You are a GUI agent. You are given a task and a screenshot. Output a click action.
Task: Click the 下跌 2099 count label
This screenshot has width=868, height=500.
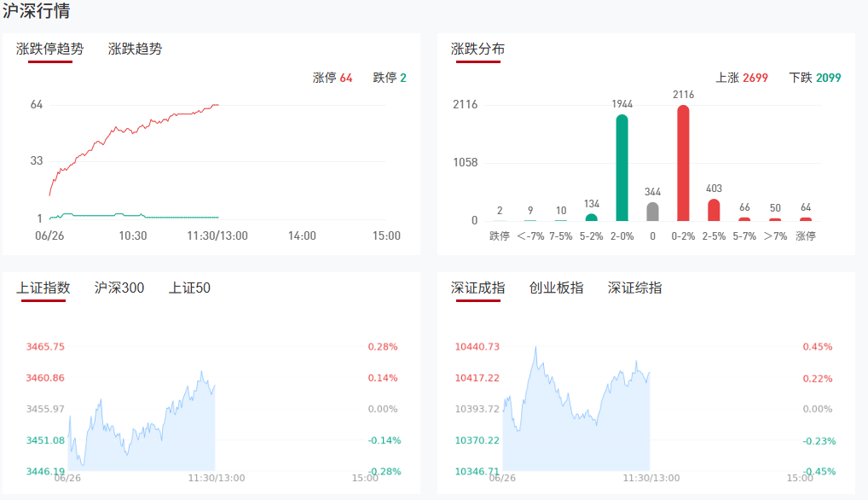coord(815,78)
